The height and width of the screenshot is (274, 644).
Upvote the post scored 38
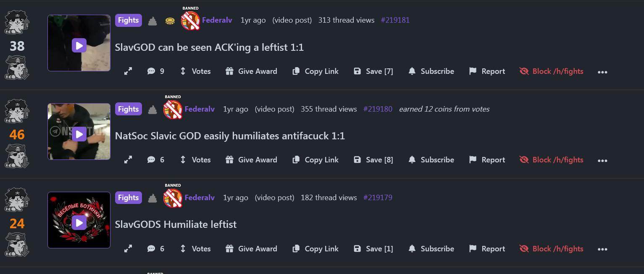[17, 23]
